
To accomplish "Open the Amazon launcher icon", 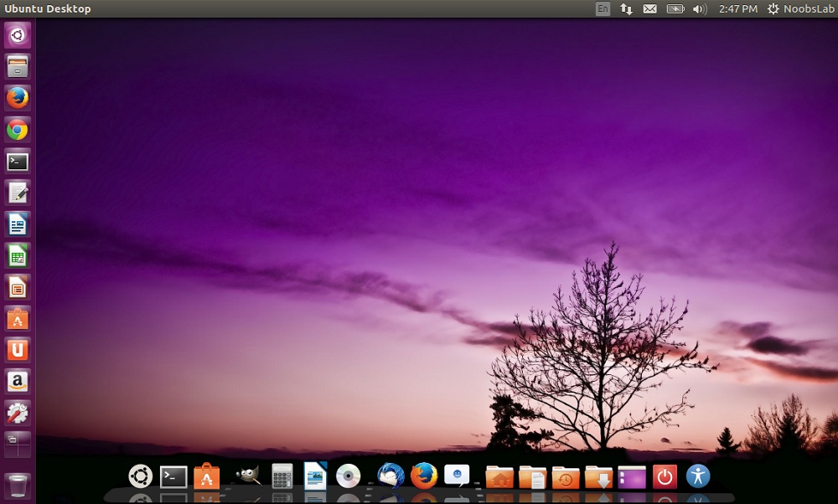I will coord(18,382).
